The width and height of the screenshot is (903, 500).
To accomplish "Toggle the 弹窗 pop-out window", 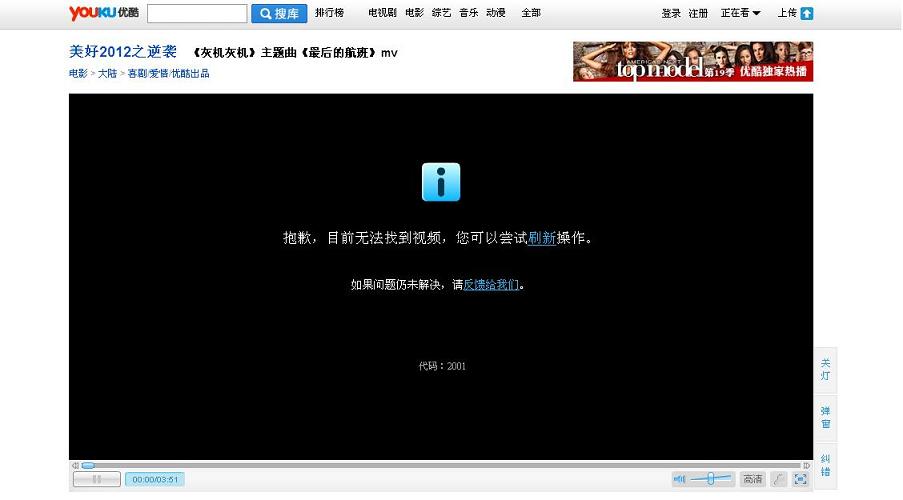I will tap(825, 417).
